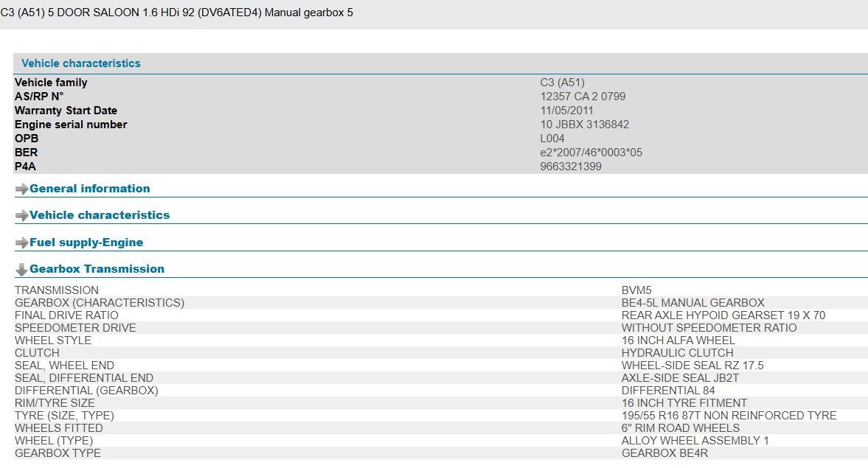
Task: Collapse the Gearbox Transmission section arrow
Action: [x=21, y=270]
